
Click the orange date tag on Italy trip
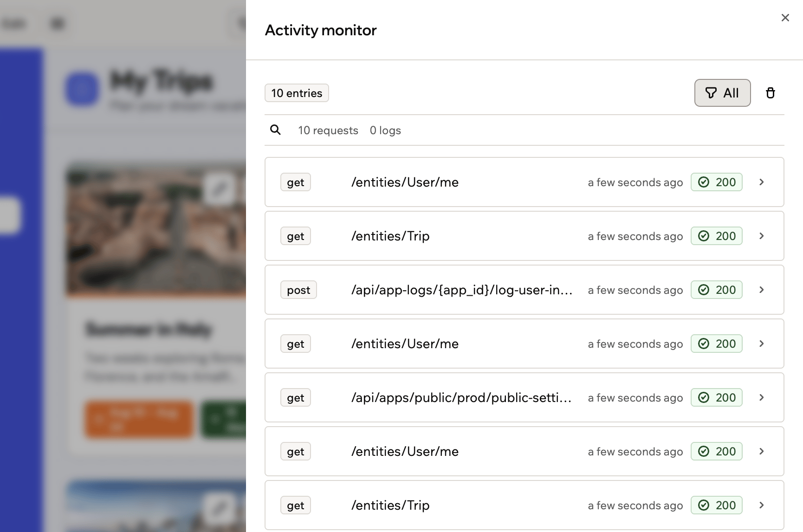(139, 419)
